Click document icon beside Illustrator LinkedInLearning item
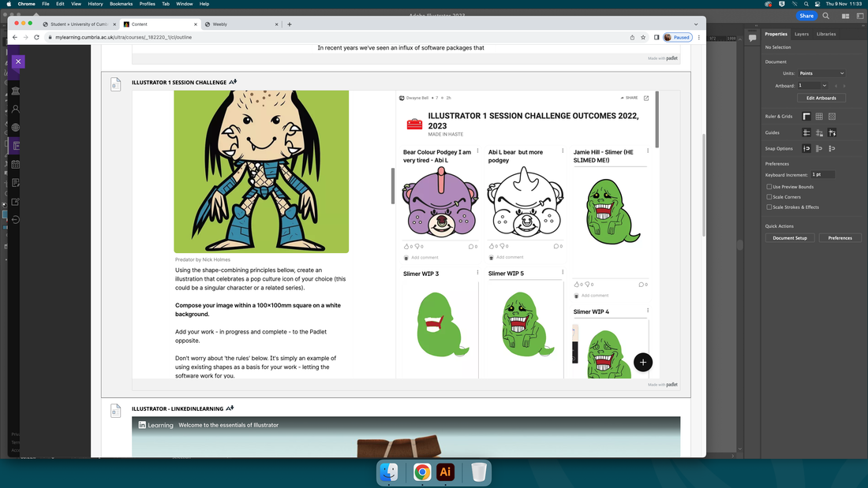Viewport: 868px width, 488px height. point(115,411)
